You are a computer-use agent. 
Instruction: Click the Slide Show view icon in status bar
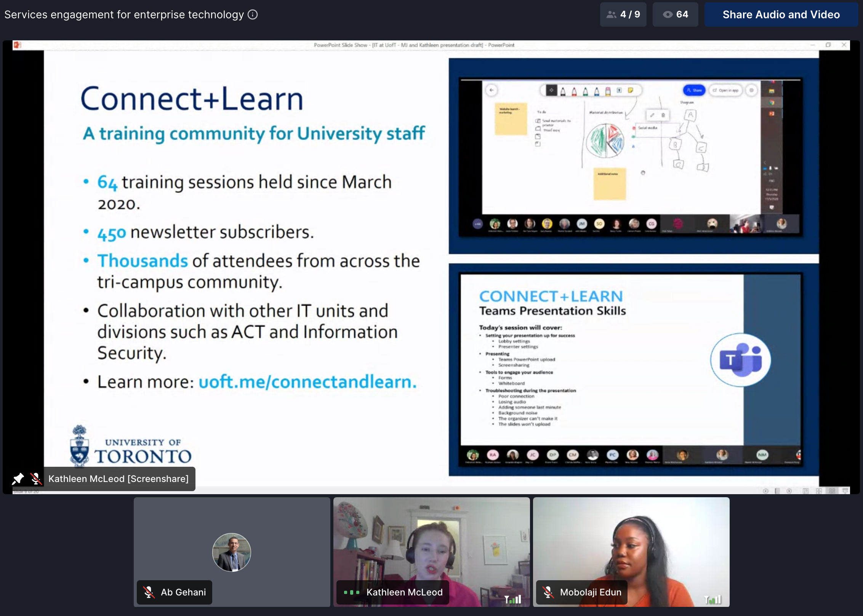click(845, 491)
